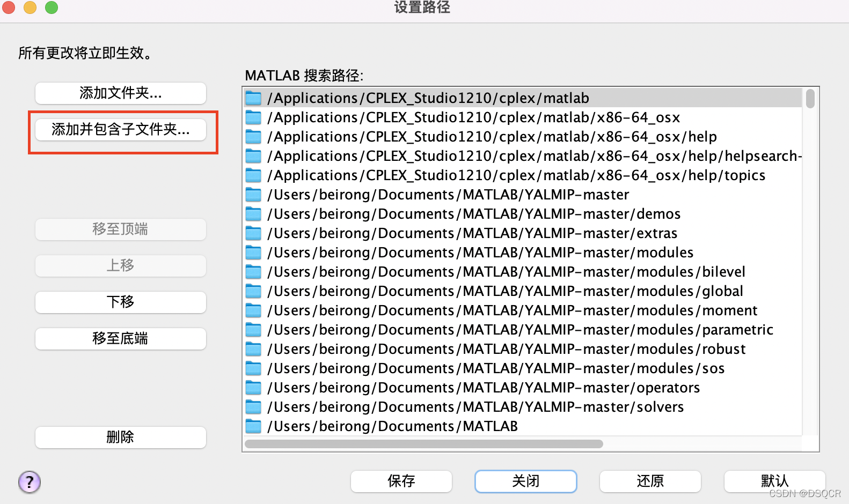Image resolution: width=849 pixels, height=504 pixels.
Task: Click folder icon of modules/robust row
Action: [x=253, y=349]
